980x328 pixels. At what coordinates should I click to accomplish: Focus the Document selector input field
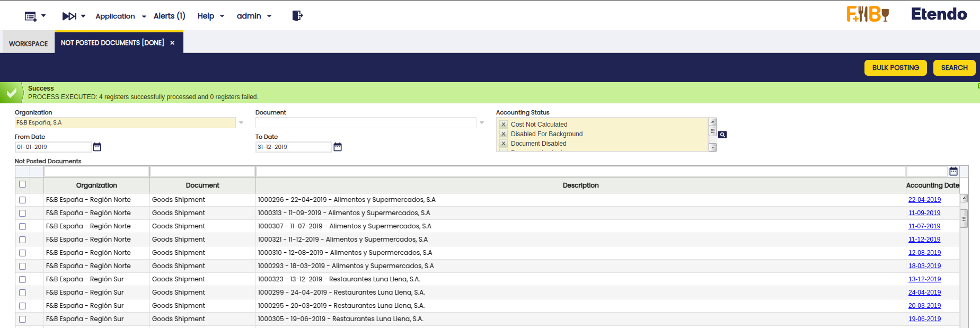pyautogui.click(x=366, y=123)
